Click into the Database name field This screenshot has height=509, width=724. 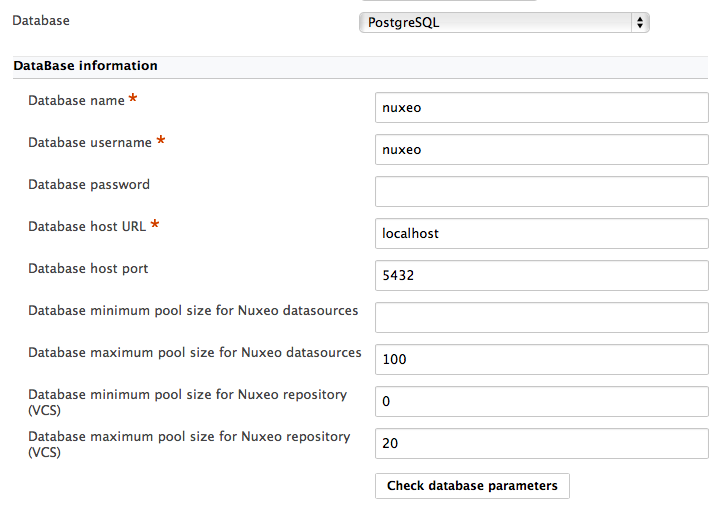(542, 108)
